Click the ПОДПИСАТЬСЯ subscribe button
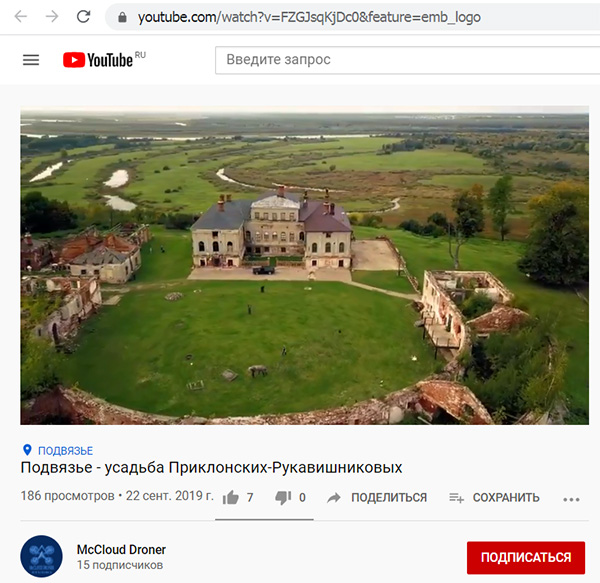 click(x=526, y=557)
